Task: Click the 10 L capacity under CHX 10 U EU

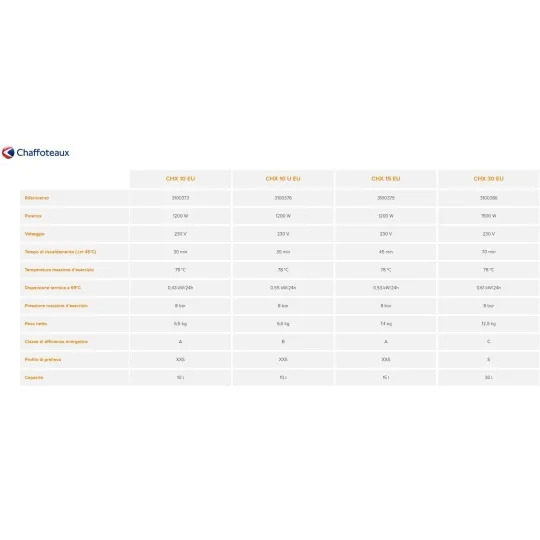Action: pos(283,377)
